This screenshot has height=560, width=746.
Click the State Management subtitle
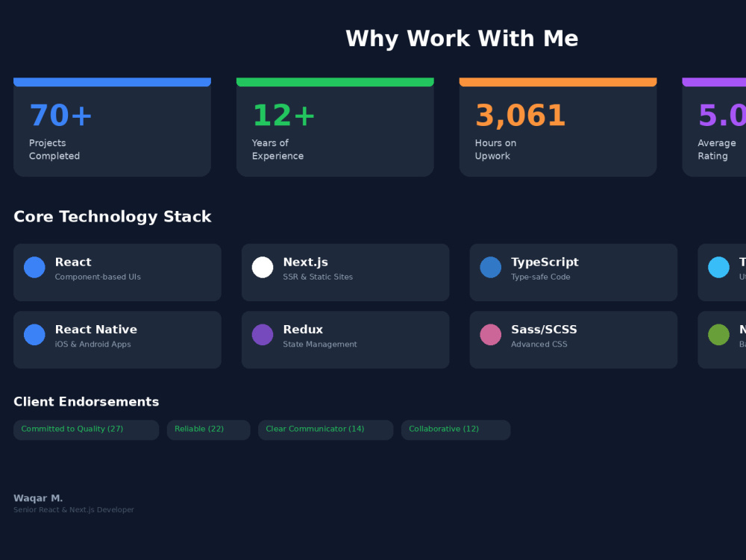click(320, 345)
